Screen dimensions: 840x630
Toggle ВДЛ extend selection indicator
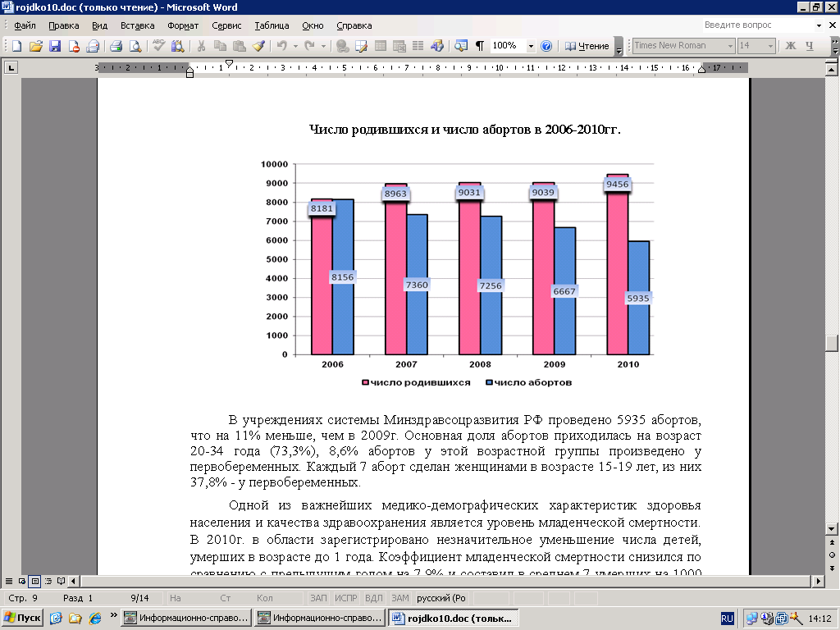point(374,598)
